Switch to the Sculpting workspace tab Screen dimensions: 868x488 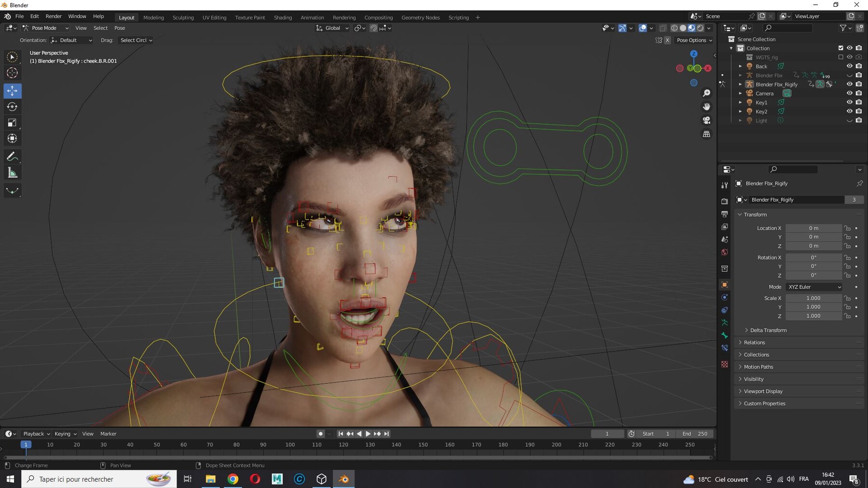tap(183, 17)
